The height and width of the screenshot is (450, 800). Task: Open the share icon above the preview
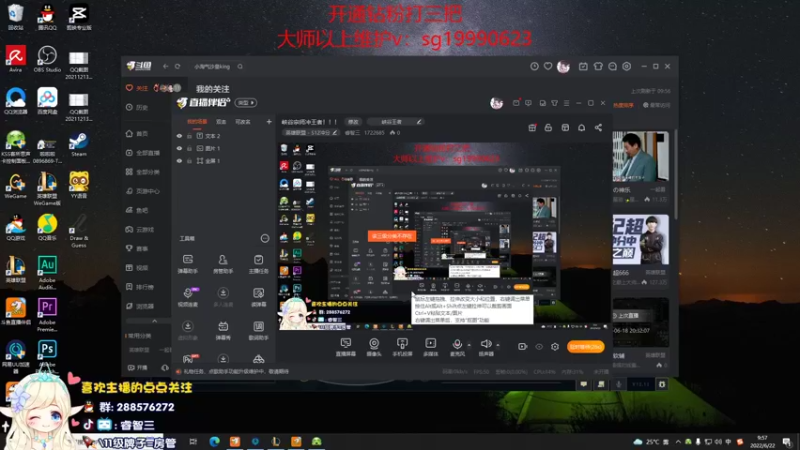[598, 128]
